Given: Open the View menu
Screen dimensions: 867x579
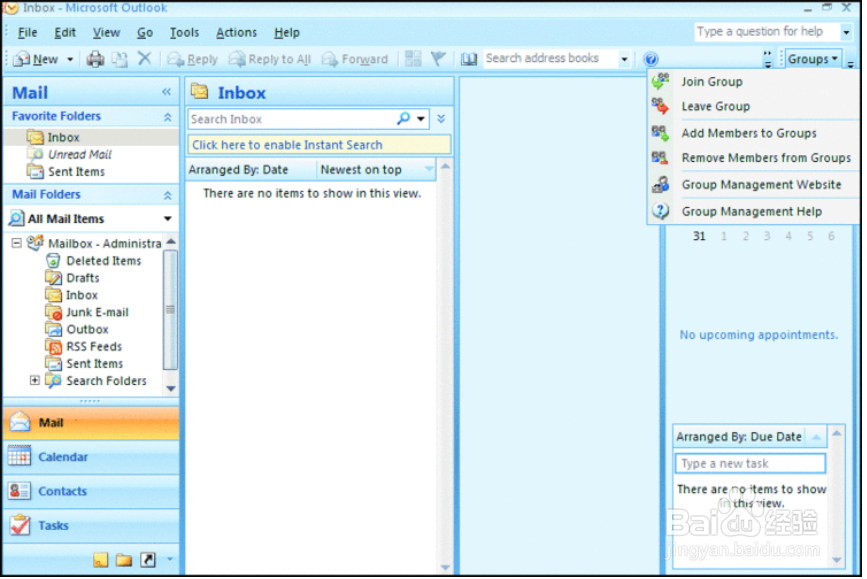Looking at the screenshot, I should (106, 33).
